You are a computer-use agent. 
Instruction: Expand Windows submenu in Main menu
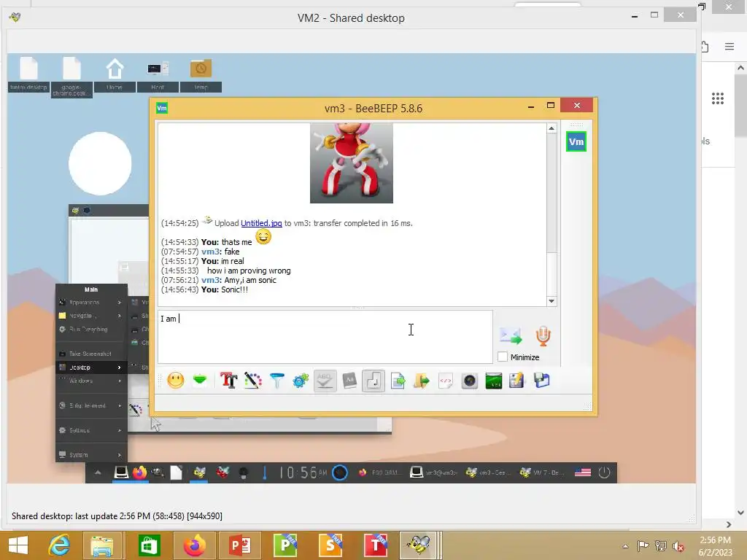point(91,381)
